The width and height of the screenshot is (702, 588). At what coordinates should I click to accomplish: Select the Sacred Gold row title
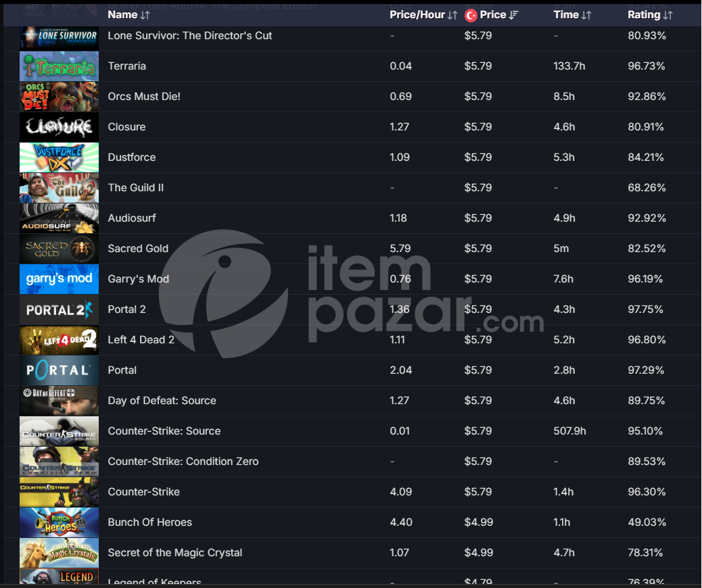point(138,248)
